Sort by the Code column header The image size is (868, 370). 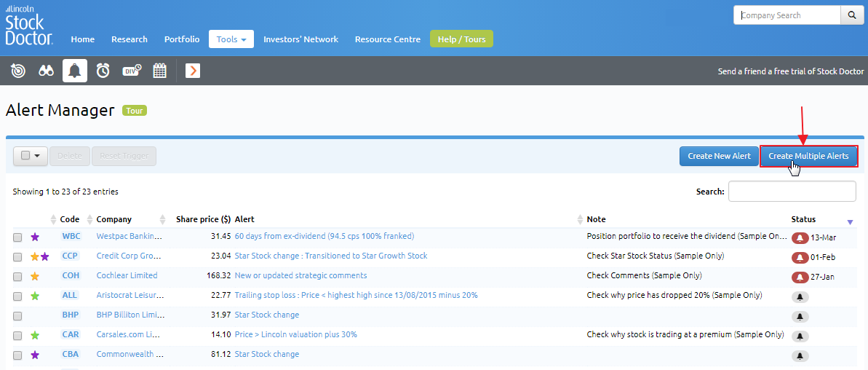coord(70,219)
